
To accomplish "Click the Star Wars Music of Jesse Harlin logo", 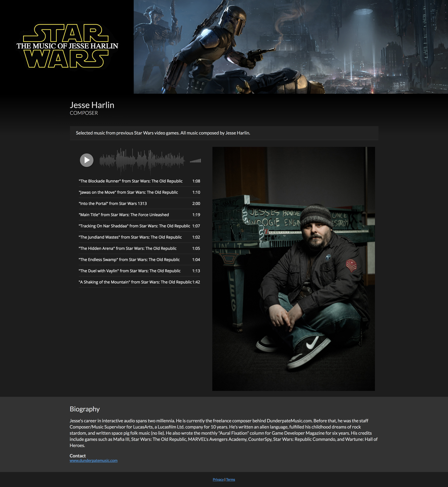I will (x=67, y=46).
